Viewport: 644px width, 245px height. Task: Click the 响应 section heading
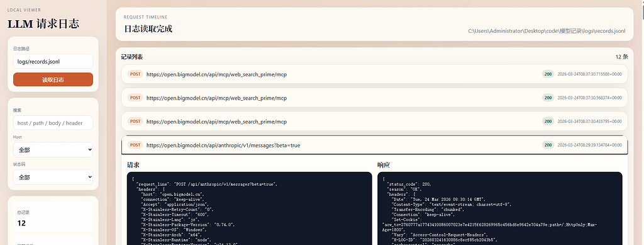(384, 165)
